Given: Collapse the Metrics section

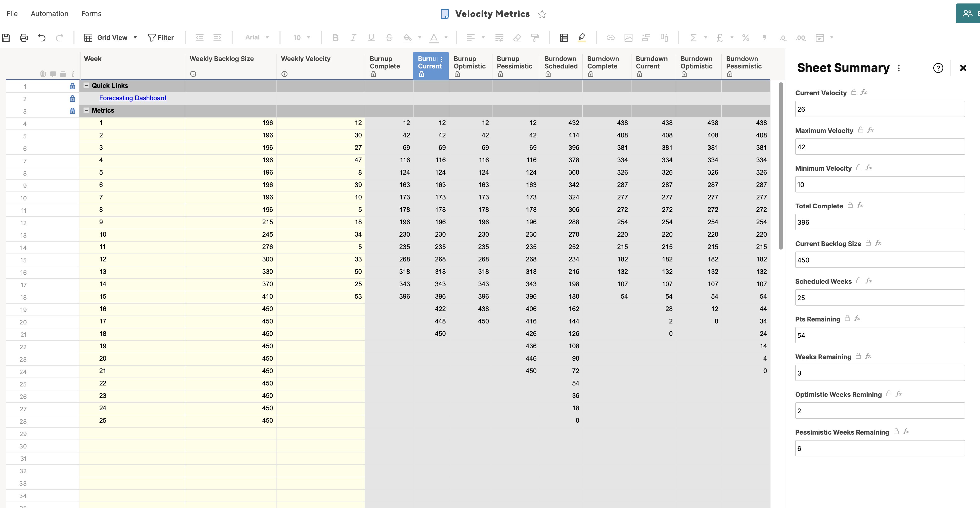Looking at the screenshot, I should pyautogui.click(x=86, y=110).
